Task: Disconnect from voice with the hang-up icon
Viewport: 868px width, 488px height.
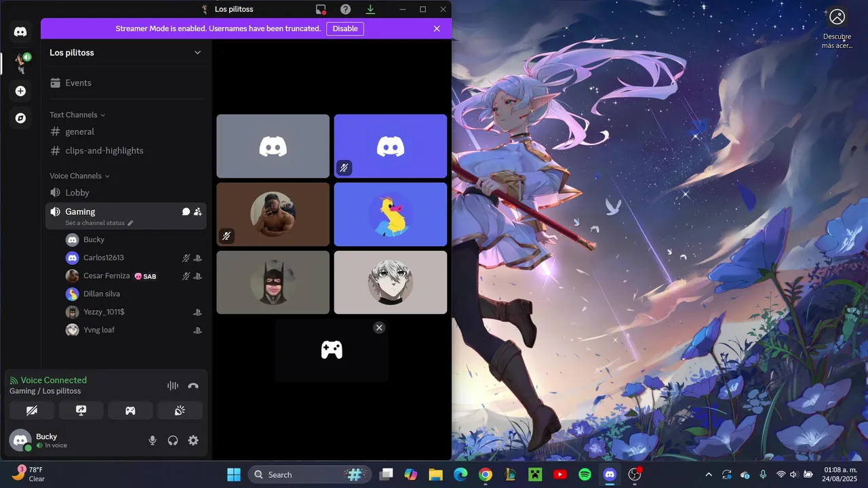Action: pyautogui.click(x=193, y=386)
